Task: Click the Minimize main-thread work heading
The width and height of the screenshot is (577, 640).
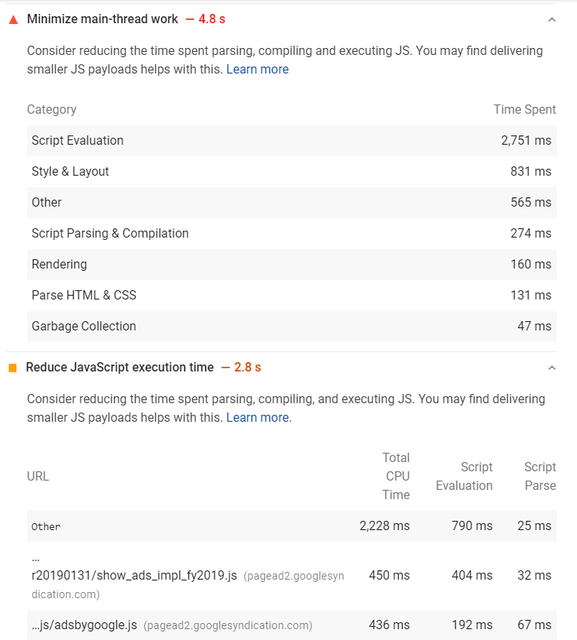Action: pyautogui.click(x=102, y=19)
